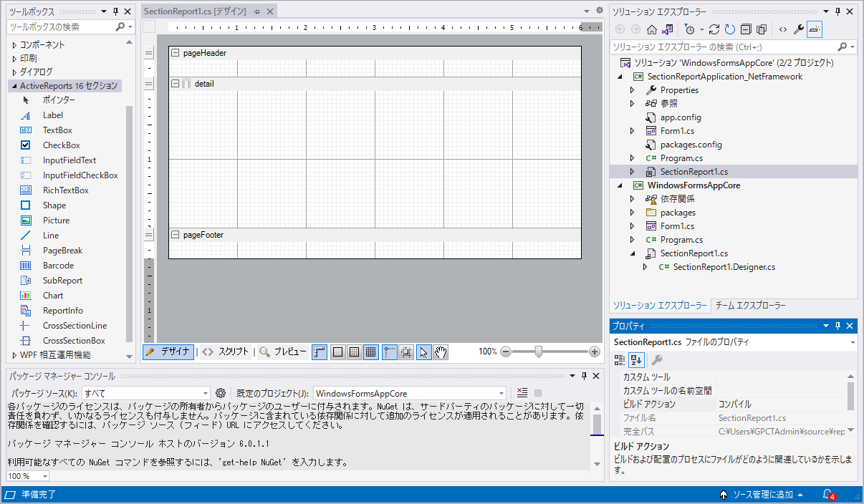Open the package source dropdown
The height and width of the screenshot is (504, 864).
pos(205,393)
